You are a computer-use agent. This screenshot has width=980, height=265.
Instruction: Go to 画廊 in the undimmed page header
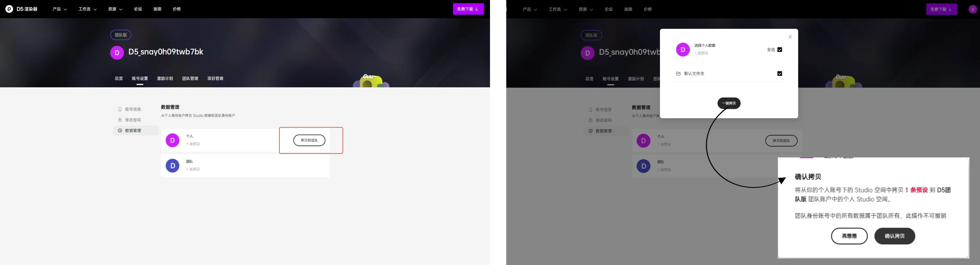pyautogui.click(x=158, y=9)
